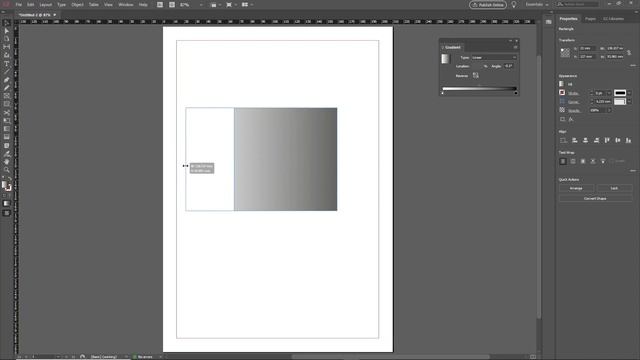The height and width of the screenshot is (360, 640).
Task: Click the align left edges icon
Action: pos(575,140)
